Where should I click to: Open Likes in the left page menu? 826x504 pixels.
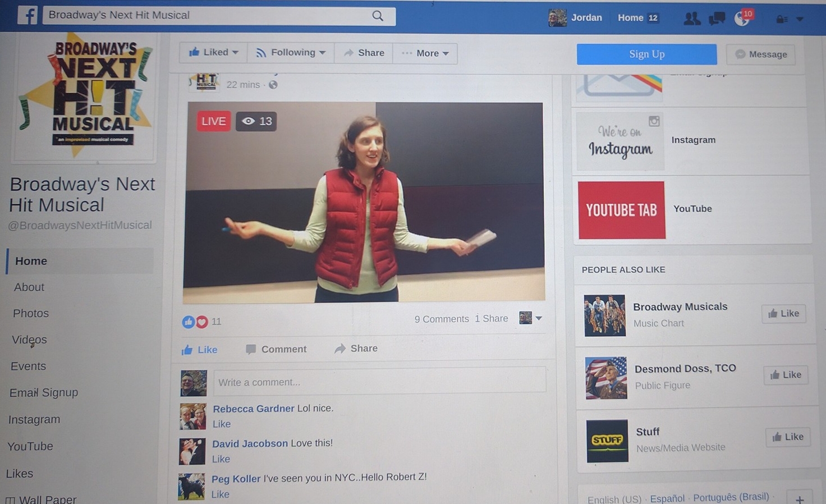[x=19, y=474]
